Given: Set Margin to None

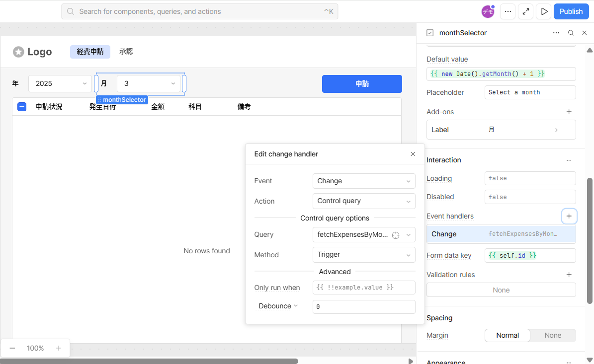Looking at the screenshot, I should [x=553, y=335].
